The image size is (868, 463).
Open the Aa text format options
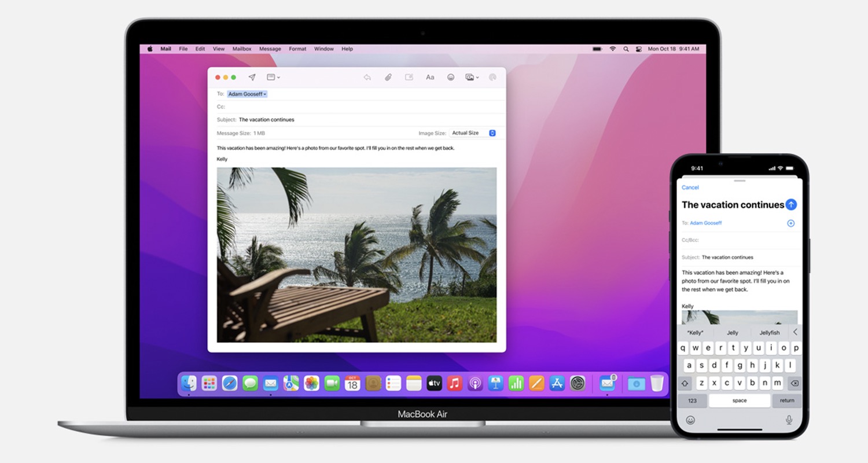click(x=430, y=77)
